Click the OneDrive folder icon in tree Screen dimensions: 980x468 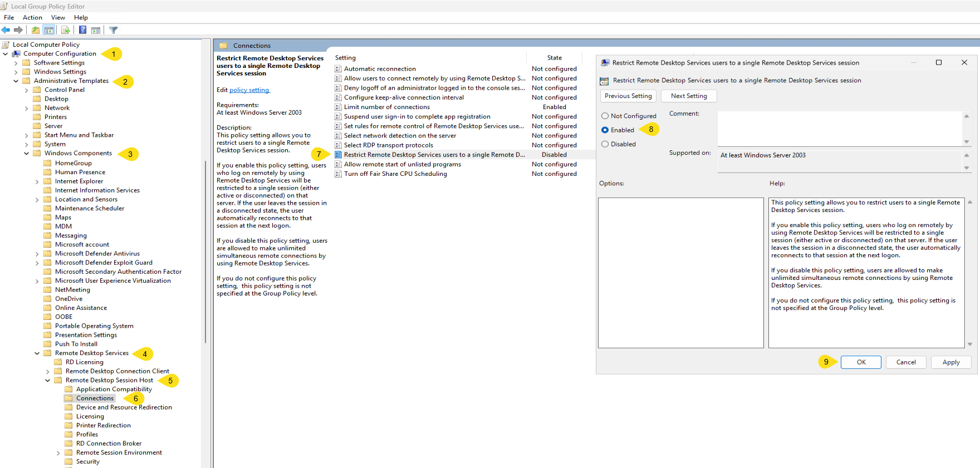coord(48,299)
